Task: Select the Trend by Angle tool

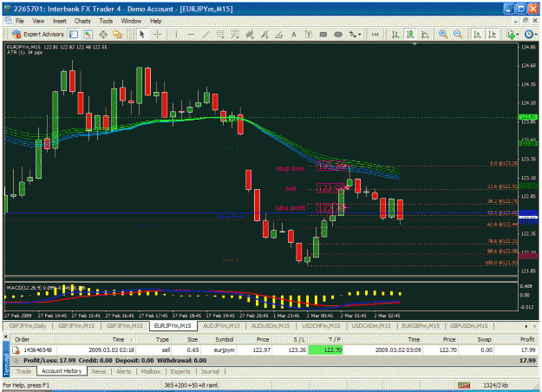Action: [279, 34]
